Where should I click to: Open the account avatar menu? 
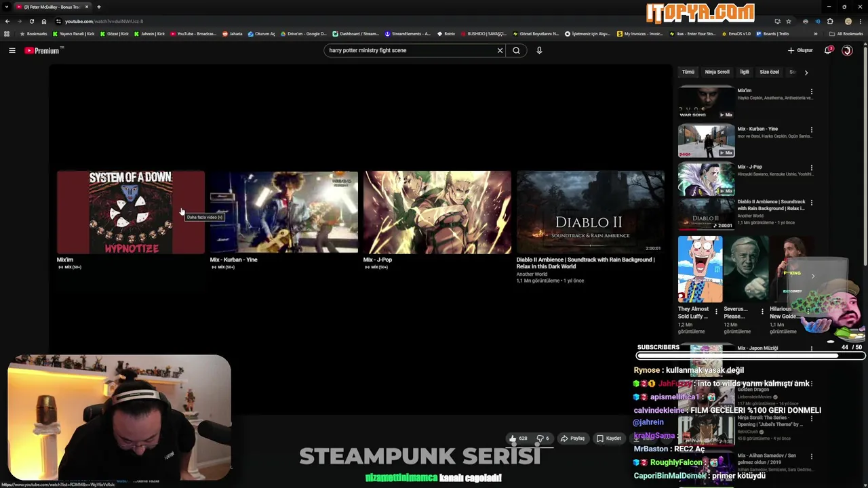click(847, 50)
